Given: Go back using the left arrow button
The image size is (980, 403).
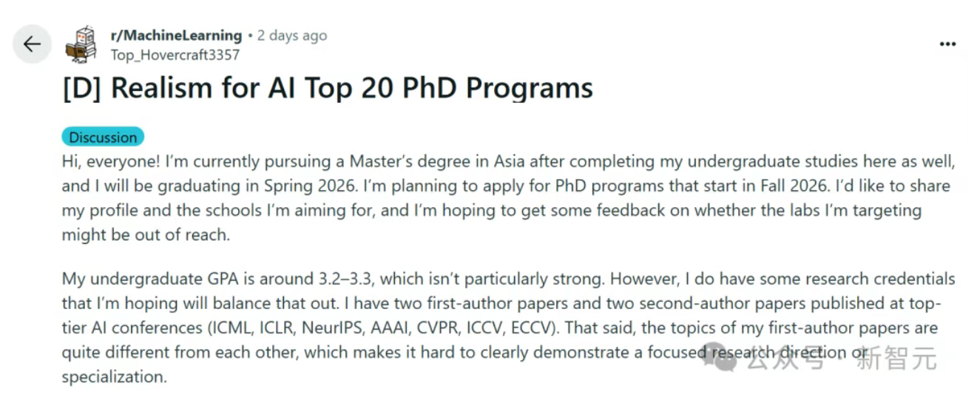Looking at the screenshot, I should [32, 44].
